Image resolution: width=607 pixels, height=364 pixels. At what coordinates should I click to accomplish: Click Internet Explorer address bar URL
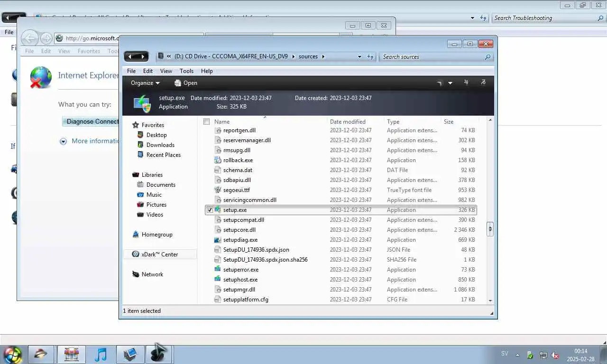92,38
